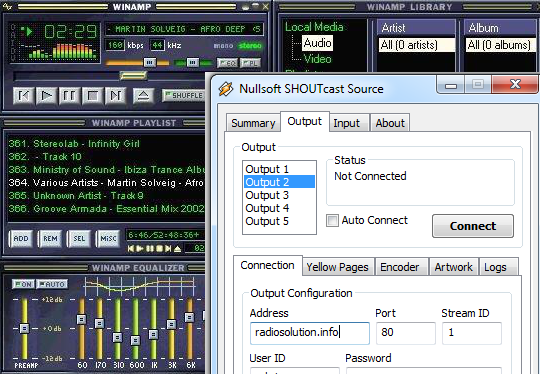
Task: Select Audio under Local Media in library
Action: [317, 43]
